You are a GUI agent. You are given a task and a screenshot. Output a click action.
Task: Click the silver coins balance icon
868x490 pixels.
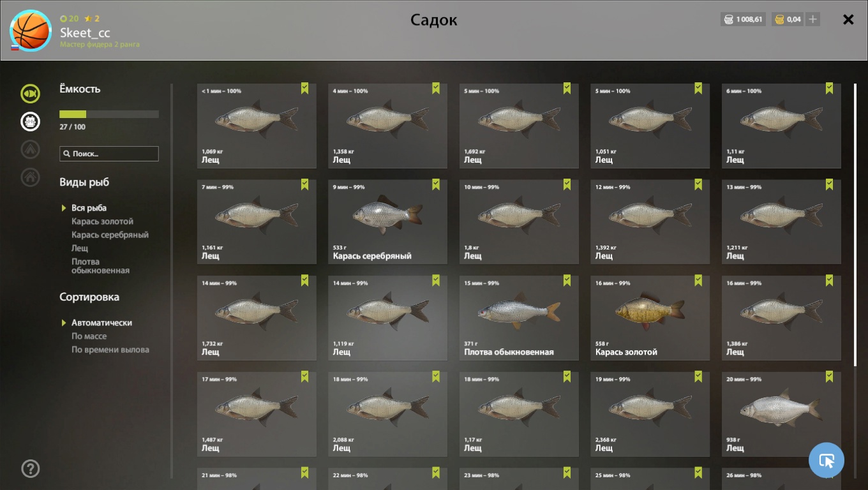point(728,19)
